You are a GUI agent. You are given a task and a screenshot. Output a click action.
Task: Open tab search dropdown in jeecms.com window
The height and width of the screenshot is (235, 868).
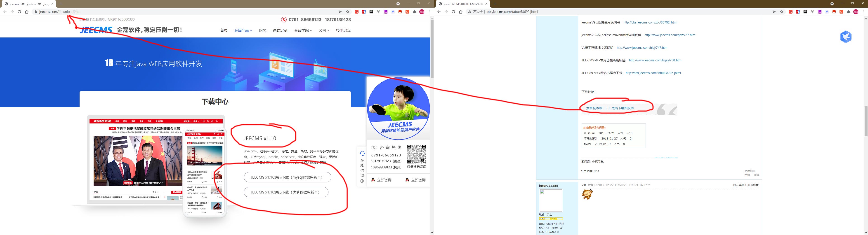coord(398,4)
